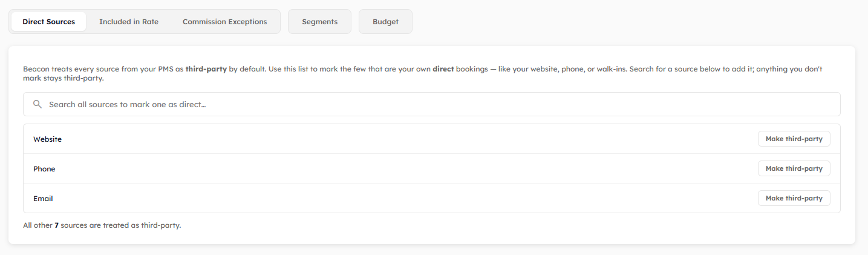Select the Phone row label
The height and width of the screenshot is (255, 868).
44,169
